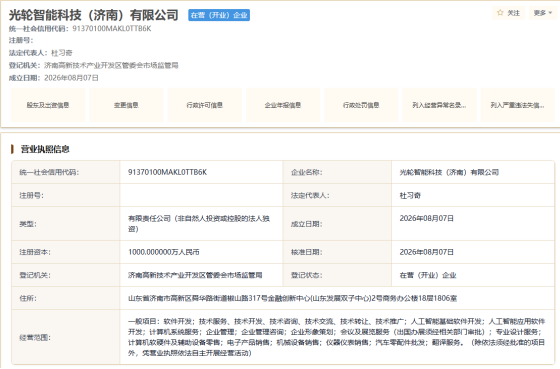The width and height of the screenshot is (560, 369).
Task: Click the 营业执照信息 section heading
Action: pos(45,149)
